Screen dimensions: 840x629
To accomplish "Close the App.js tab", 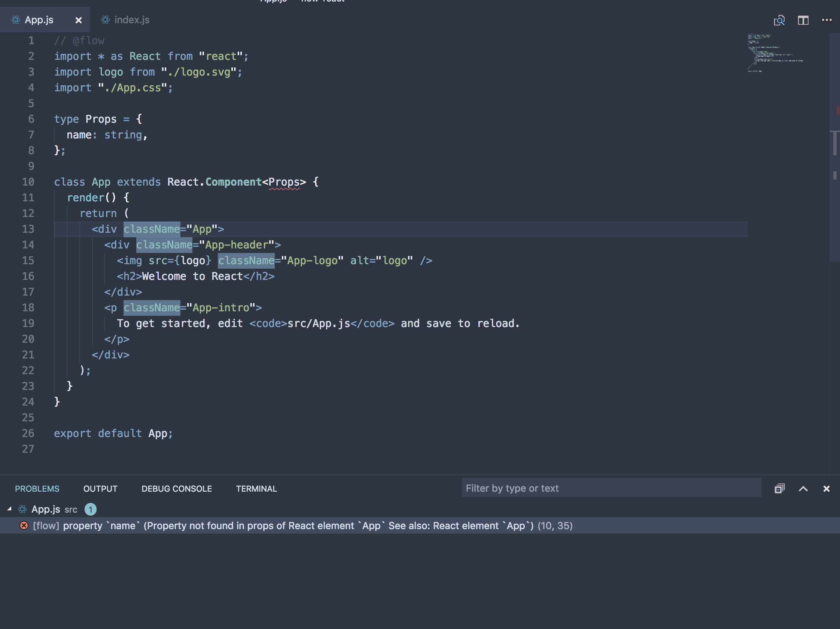I will pos(79,20).
